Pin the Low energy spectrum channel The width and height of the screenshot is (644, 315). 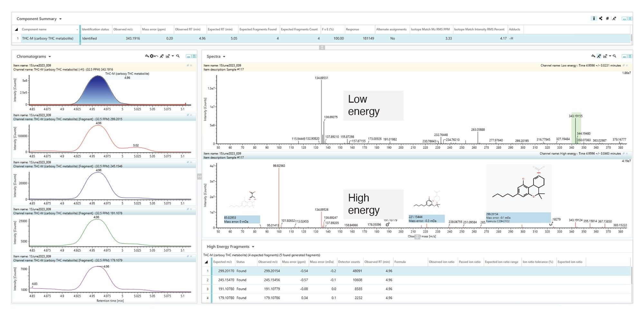[x=624, y=65]
